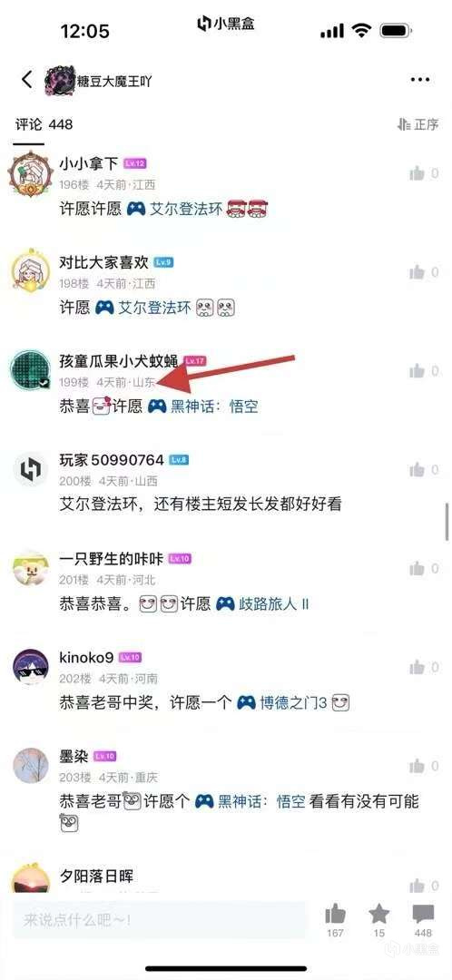Like the comment by 玩家 50990764
The image size is (452, 980).
point(417,469)
